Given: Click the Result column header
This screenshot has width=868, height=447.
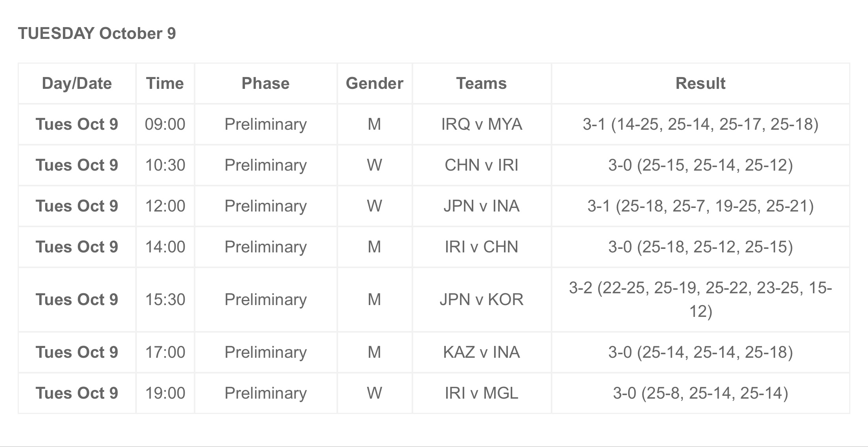Looking at the screenshot, I should 701,83.
